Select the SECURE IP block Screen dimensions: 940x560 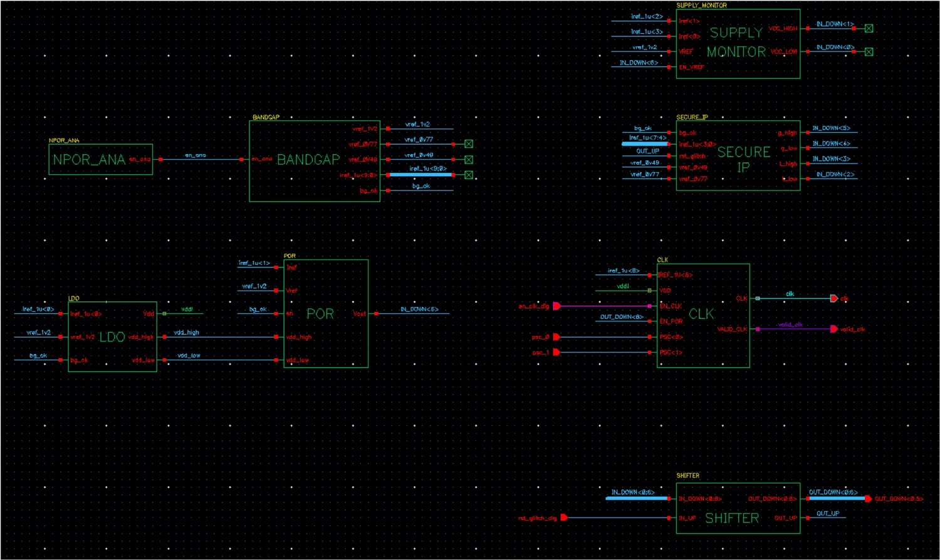click(x=738, y=155)
